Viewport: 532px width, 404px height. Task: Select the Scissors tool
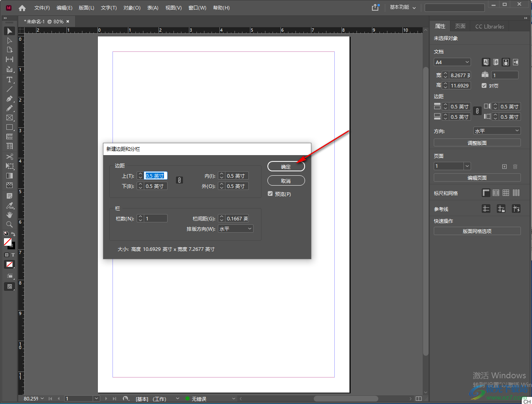point(10,157)
